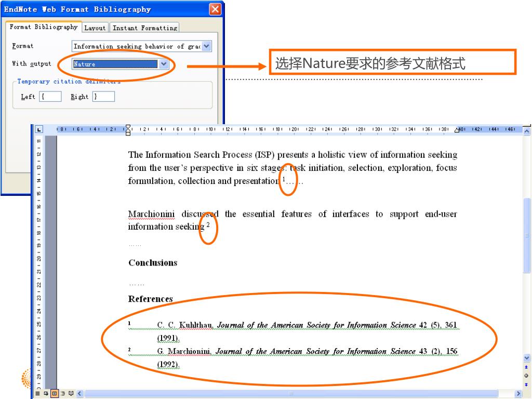
Task: Click the Chinese Nature callout text
Action: (370, 63)
